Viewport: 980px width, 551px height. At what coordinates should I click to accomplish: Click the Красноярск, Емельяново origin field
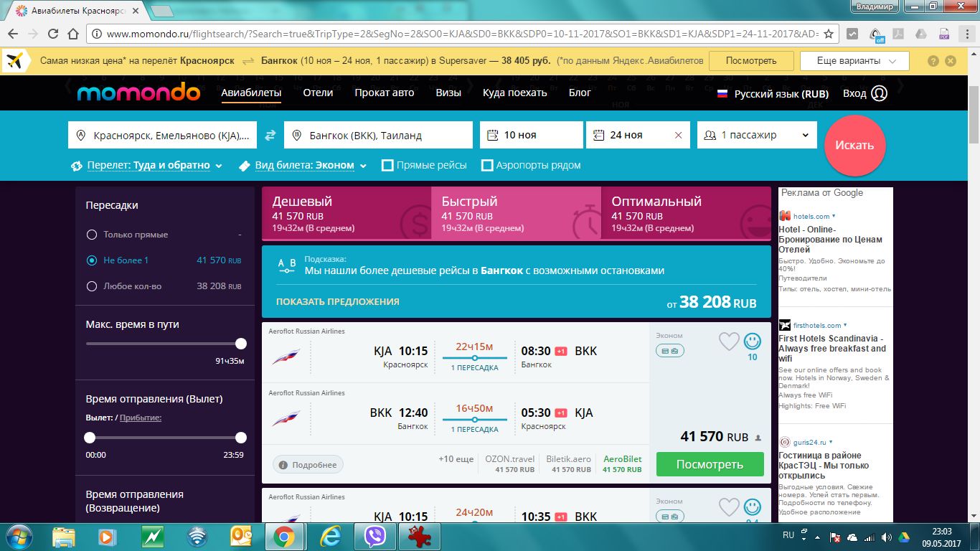pyautogui.click(x=163, y=135)
